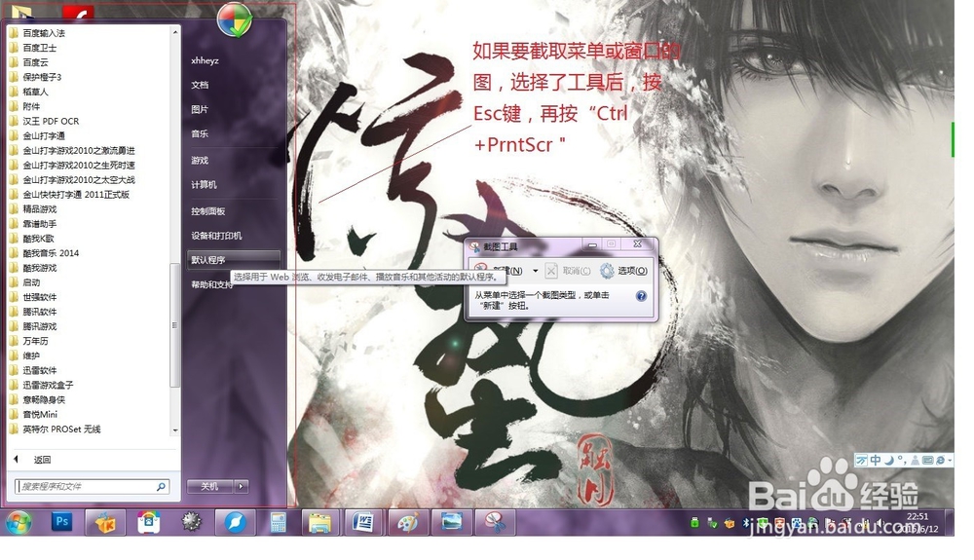
Task: Launch the blue round browser on taskbar
Action: coord(236,522)
